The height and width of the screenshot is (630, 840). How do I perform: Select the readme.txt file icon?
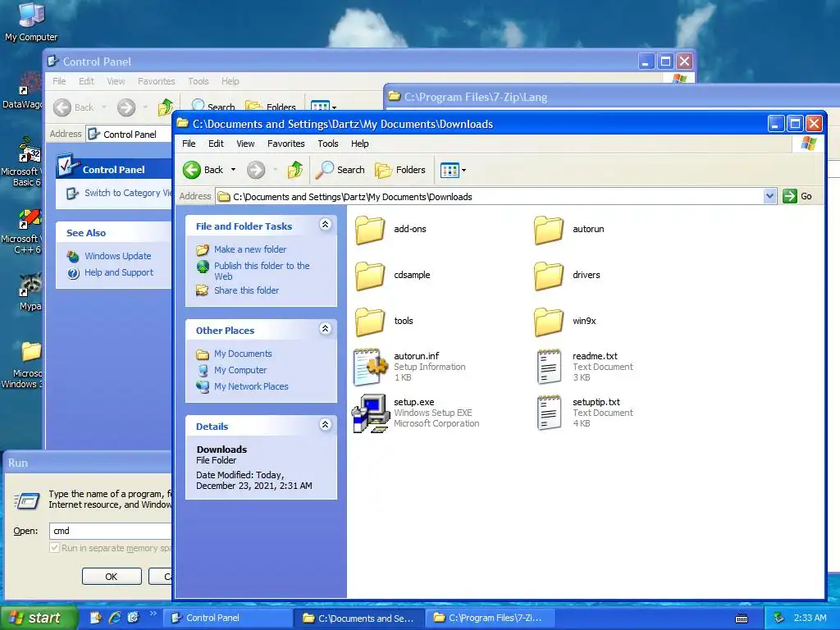point(549,367)
